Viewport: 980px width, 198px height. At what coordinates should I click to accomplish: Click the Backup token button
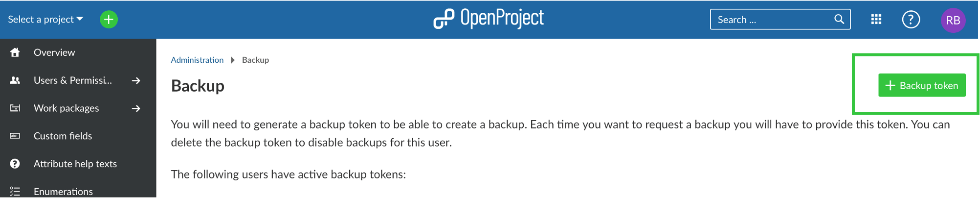(x=921, y=85)
